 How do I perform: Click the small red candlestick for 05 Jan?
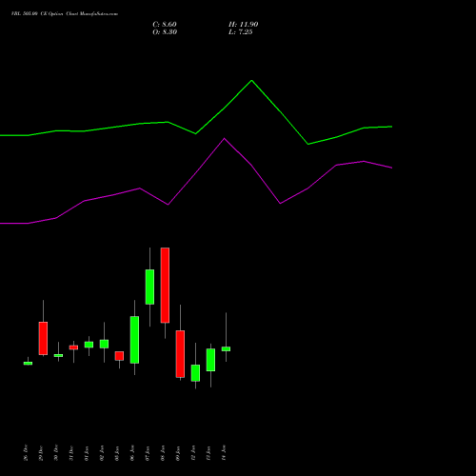pyautogui.click(x=119, y=356)
